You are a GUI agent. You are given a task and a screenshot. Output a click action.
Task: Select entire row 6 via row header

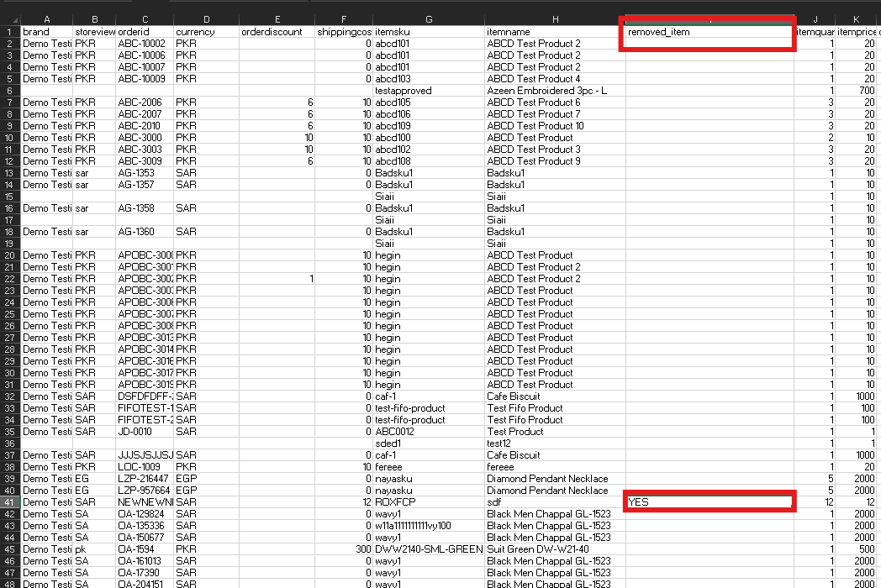pos(9,91)
